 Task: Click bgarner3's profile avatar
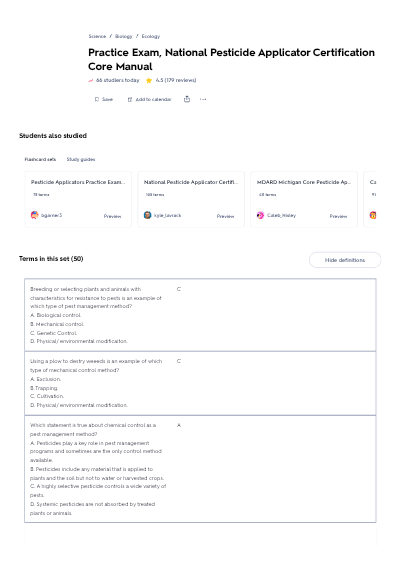point(35,215)
